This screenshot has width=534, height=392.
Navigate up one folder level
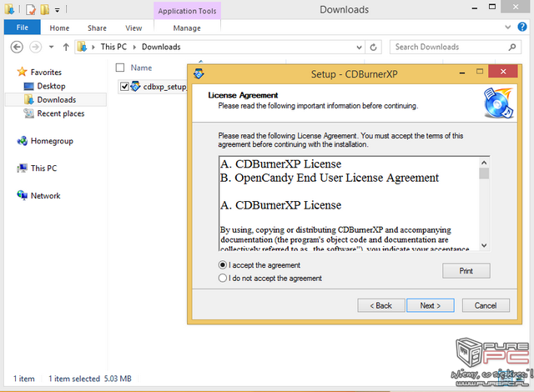click(x=66, y=47)
